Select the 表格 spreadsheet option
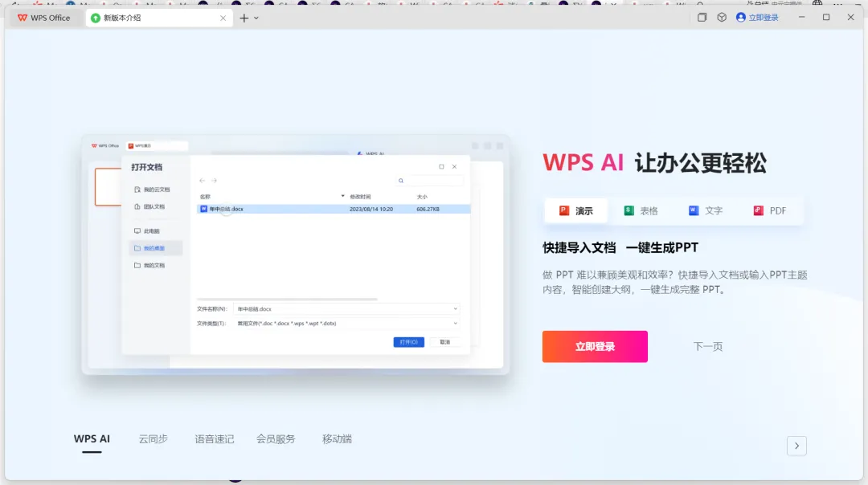868x485 pixels. [x=641, y=210]
